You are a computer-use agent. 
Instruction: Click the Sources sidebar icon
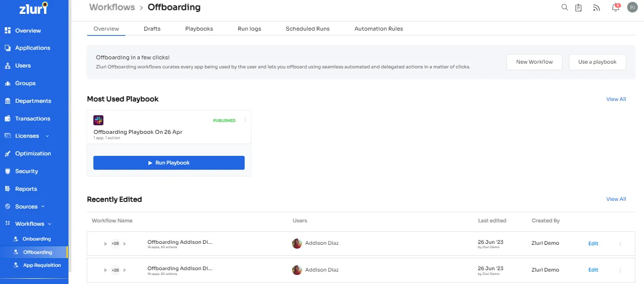pyautogui.click(x=7, y=207)
